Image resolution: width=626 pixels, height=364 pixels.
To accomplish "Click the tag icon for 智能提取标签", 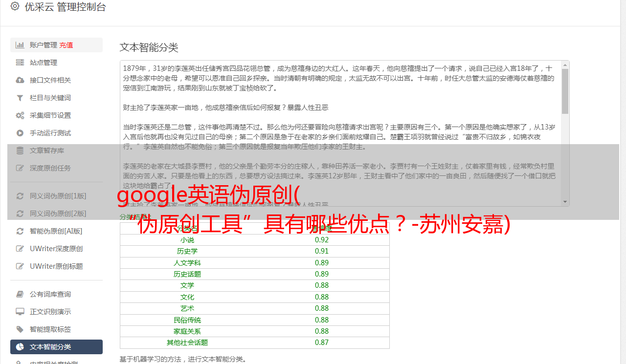I will click(20, 329).
